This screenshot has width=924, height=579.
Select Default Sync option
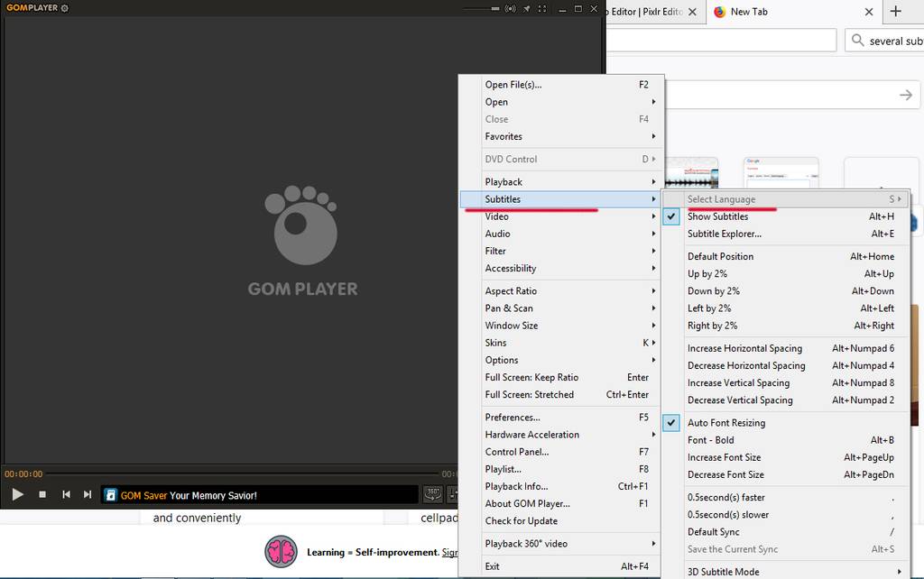pyautogui.click(x=786, y=532)
